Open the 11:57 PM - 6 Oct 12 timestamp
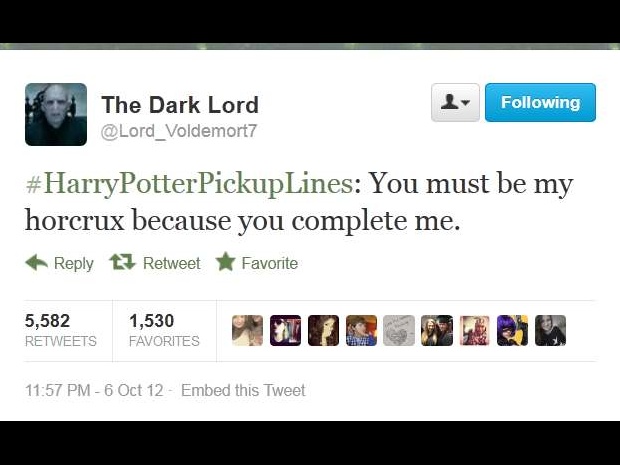 coord(94,390)
